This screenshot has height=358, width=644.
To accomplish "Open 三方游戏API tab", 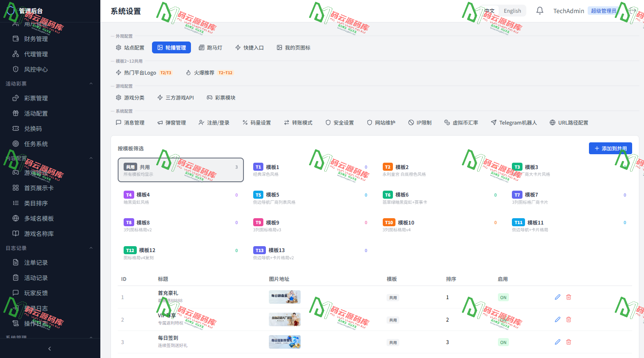I will coord(175,97).
